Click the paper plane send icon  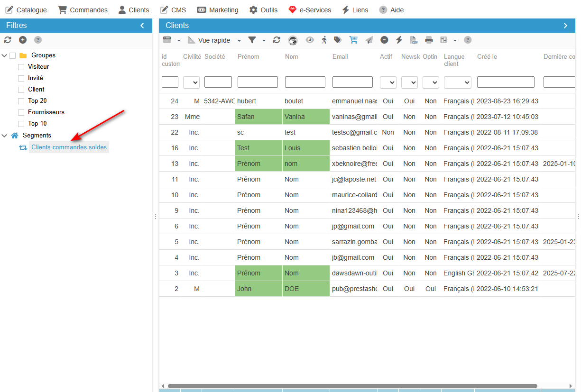point(369,40)
